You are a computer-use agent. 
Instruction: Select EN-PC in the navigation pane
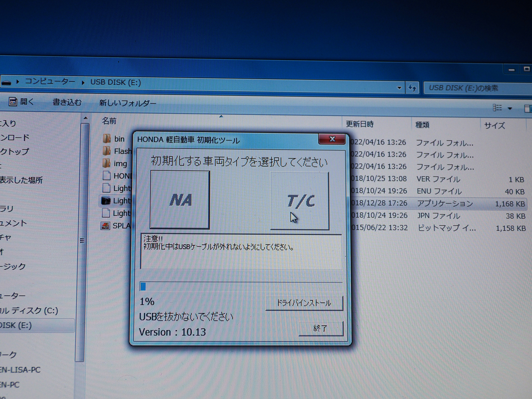pyautogui.click(x=10, y=385)
